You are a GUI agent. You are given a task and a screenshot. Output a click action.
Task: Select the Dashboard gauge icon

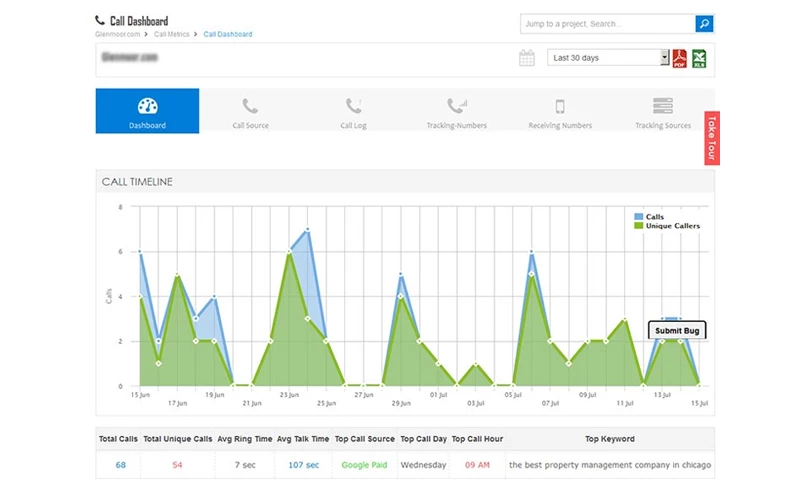click(x=147, y=106)
